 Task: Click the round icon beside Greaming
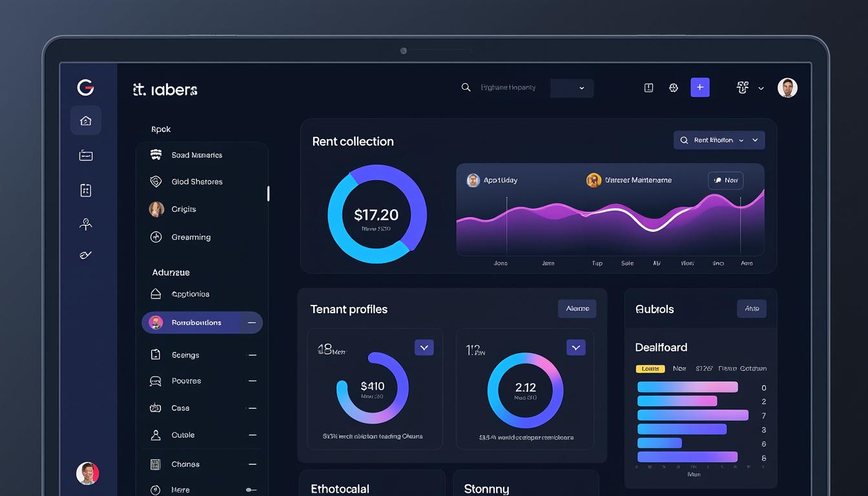click(x=156, y=237)
